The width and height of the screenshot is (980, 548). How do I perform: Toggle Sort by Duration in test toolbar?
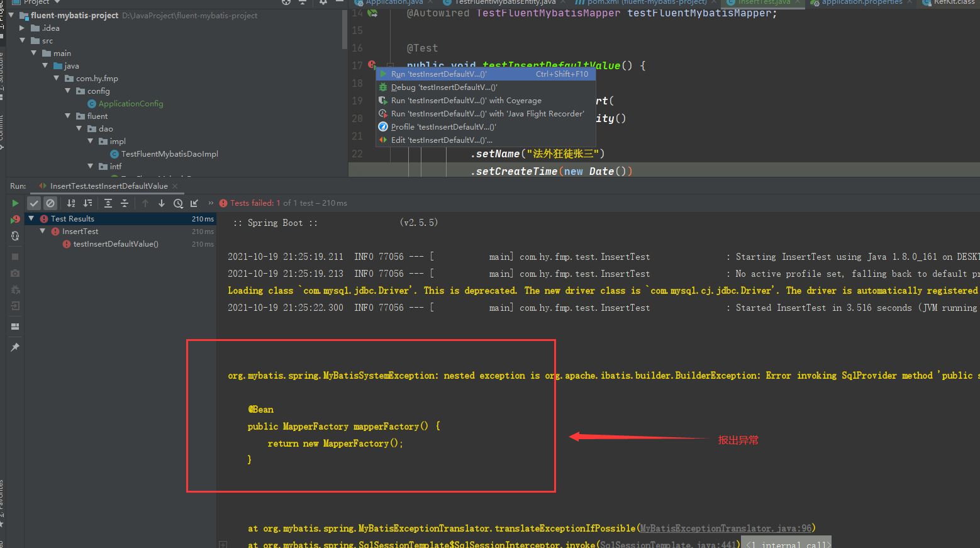point(87,203)
